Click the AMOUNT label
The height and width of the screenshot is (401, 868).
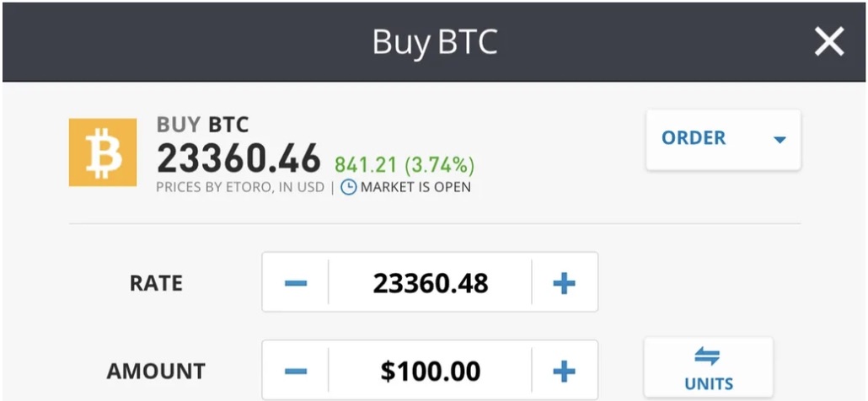pos(156,371)
